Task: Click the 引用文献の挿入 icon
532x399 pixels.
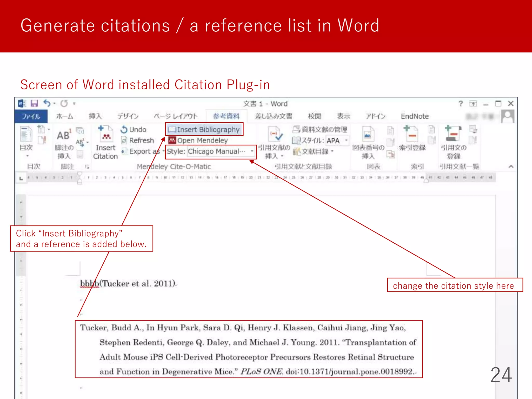Action: (x=275, y=134)
